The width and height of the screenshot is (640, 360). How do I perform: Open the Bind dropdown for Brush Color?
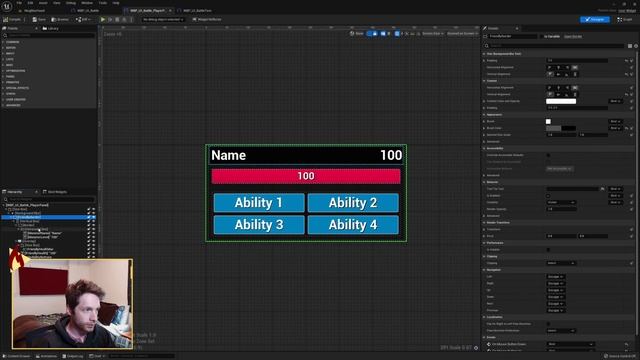[x=616, y=128]
